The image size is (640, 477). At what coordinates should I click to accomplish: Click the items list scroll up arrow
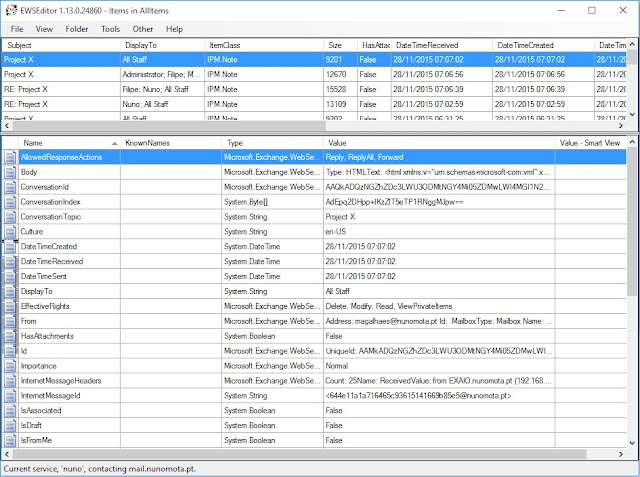coord(632,44)
